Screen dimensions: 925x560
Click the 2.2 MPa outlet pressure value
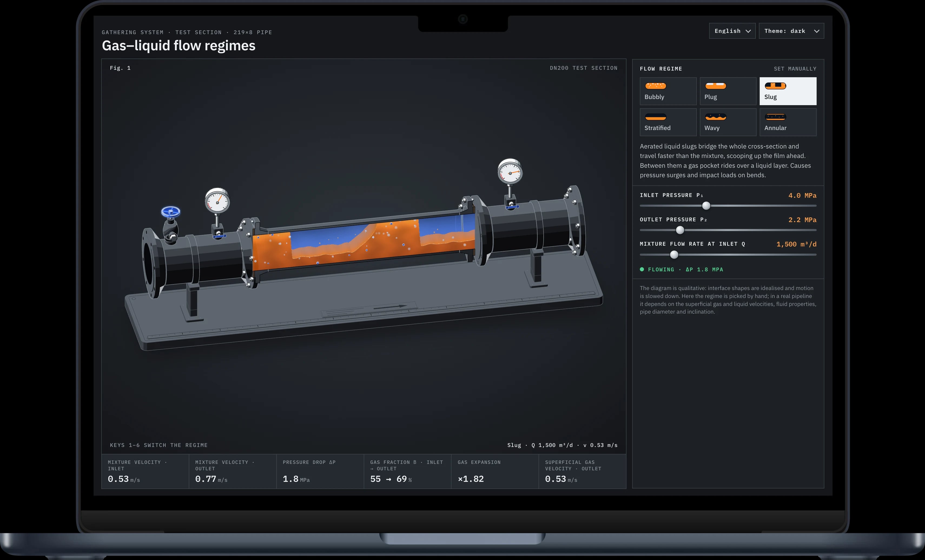coord(802,220)
